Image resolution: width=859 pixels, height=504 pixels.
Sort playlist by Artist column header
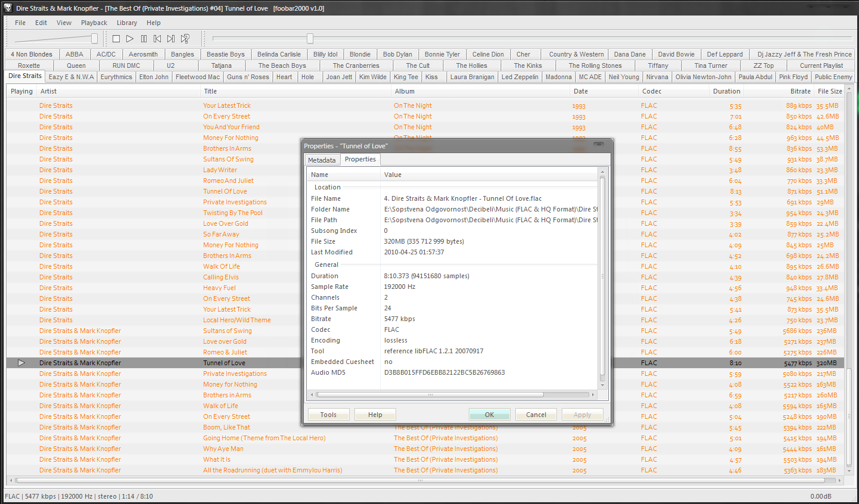click(118, 91)
